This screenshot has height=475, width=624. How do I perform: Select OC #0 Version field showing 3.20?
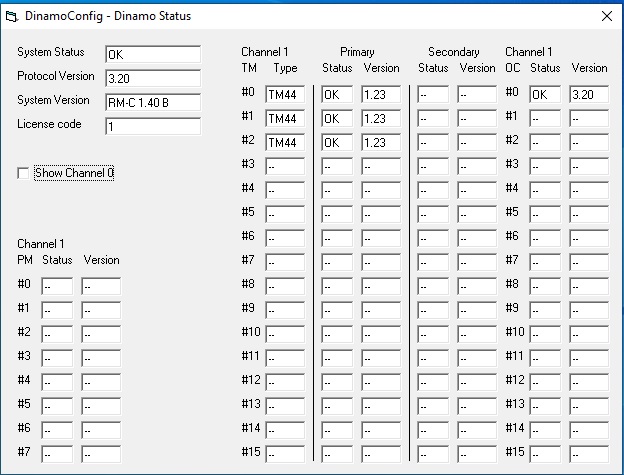coord(589,95)
